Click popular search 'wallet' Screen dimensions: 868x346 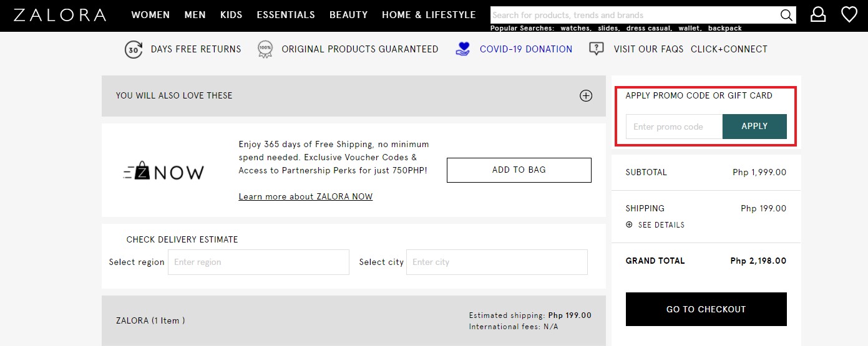690,28
